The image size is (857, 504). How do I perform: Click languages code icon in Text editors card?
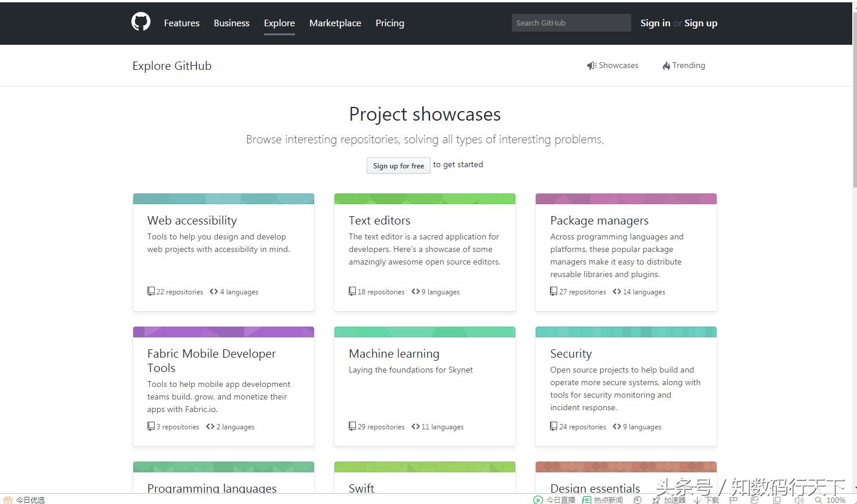[416, 291]
